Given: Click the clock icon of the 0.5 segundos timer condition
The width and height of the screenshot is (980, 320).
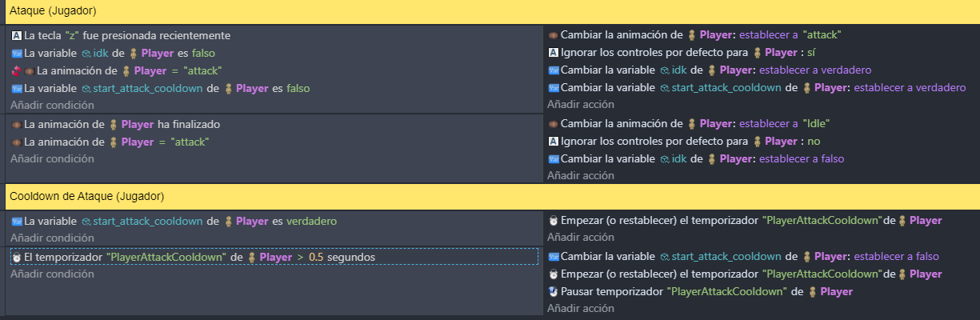Looking at the screenshot, I should pyautogui.click(x=17, y=258).
